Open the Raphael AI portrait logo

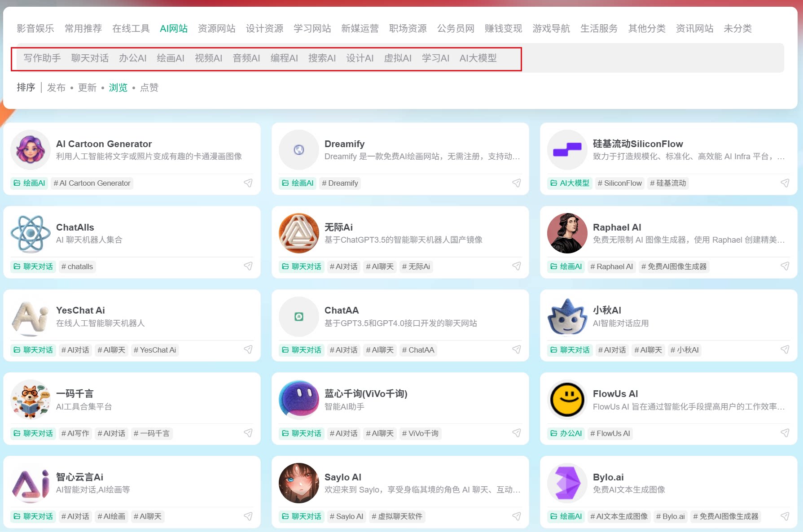pyautogui.click(x=567, y=233)
